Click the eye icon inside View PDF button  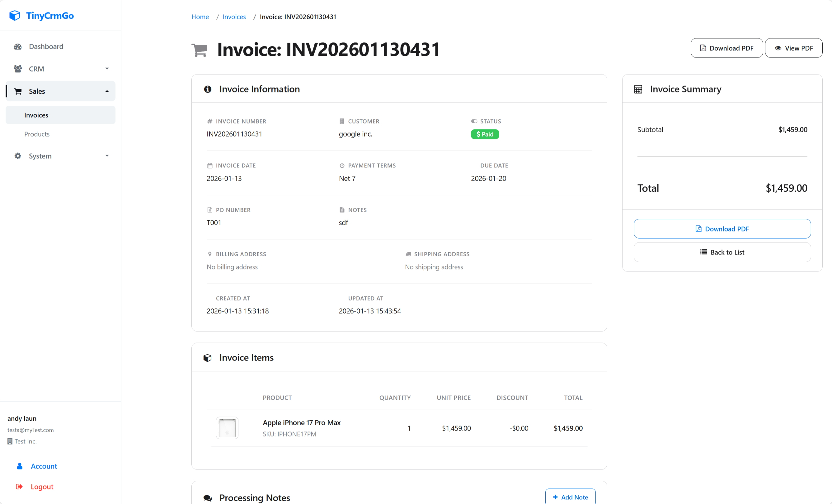[x=778, y=48]
